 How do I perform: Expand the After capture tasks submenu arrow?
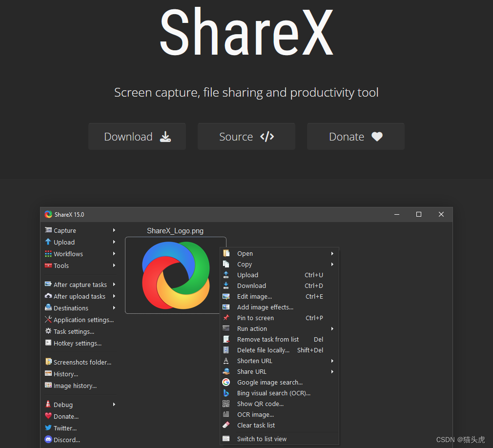coord(114,284)
